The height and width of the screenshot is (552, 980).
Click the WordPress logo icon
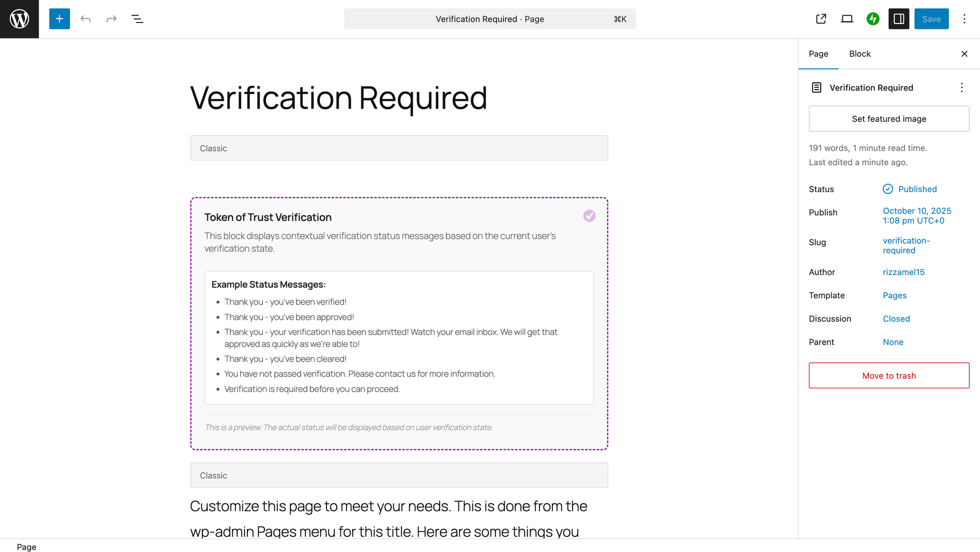click(19, 19)
